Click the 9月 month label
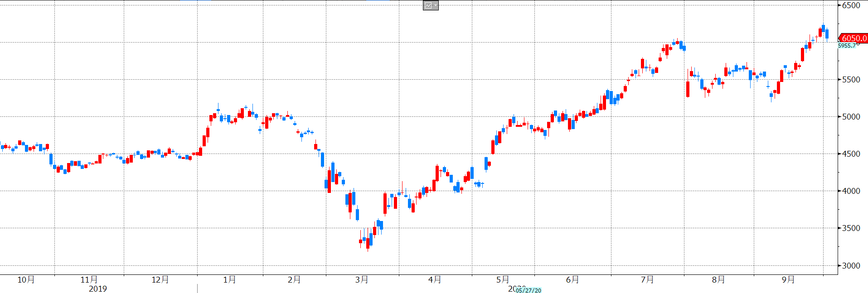This screenshot has width=868, height=293. click(788, 280)
